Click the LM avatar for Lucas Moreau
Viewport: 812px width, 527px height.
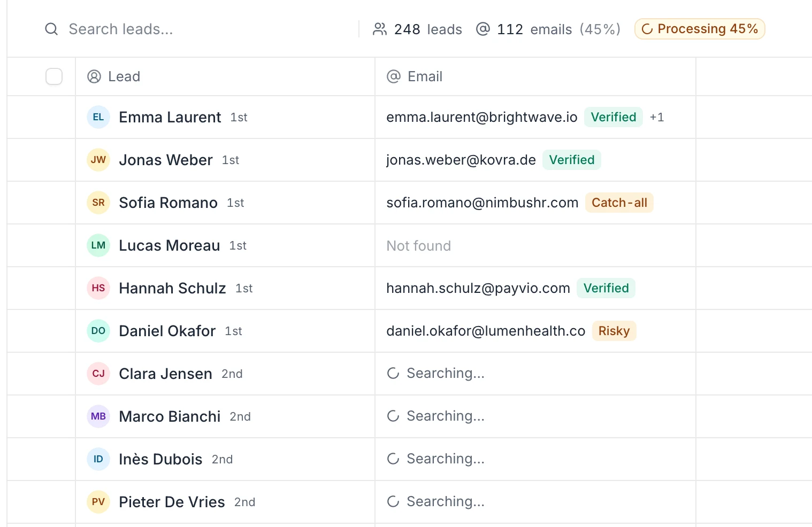[x=98, y=245]
